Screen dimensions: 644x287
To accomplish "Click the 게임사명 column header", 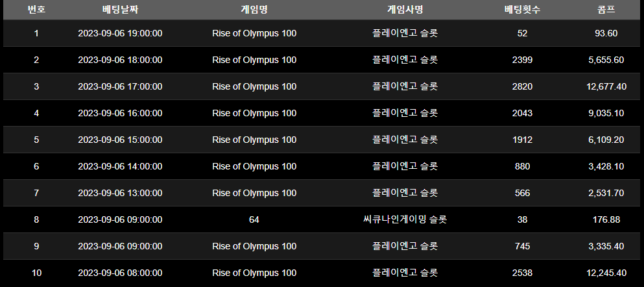I will [405, 10].
